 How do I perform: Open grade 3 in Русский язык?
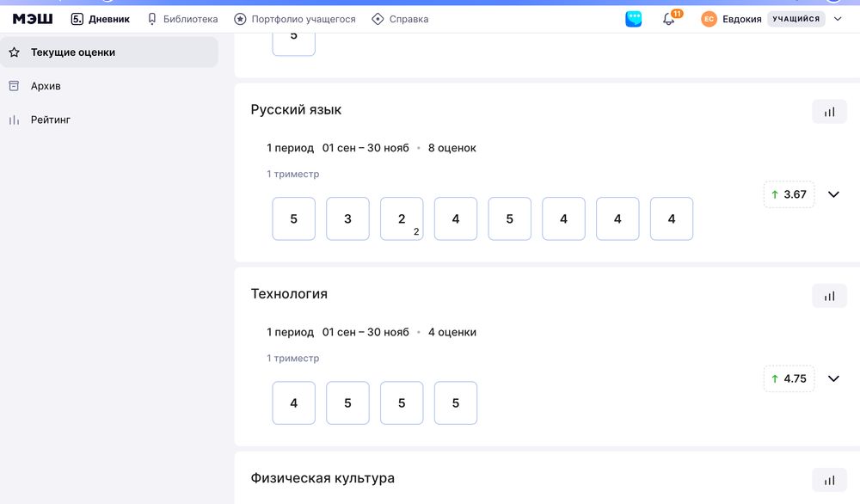347,218
